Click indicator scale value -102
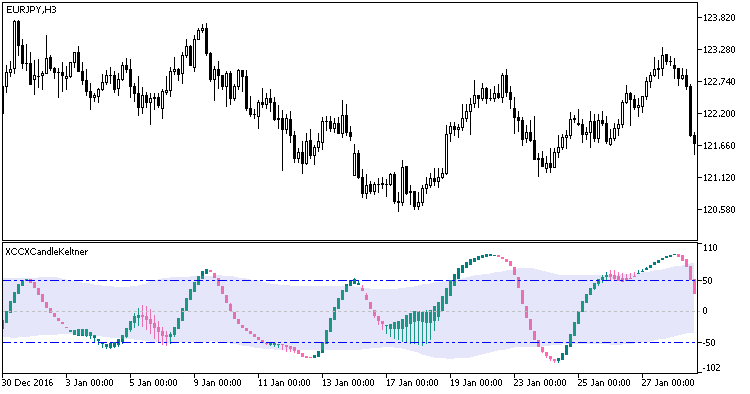This screenshot has width=750, height=394. (712, 368)
